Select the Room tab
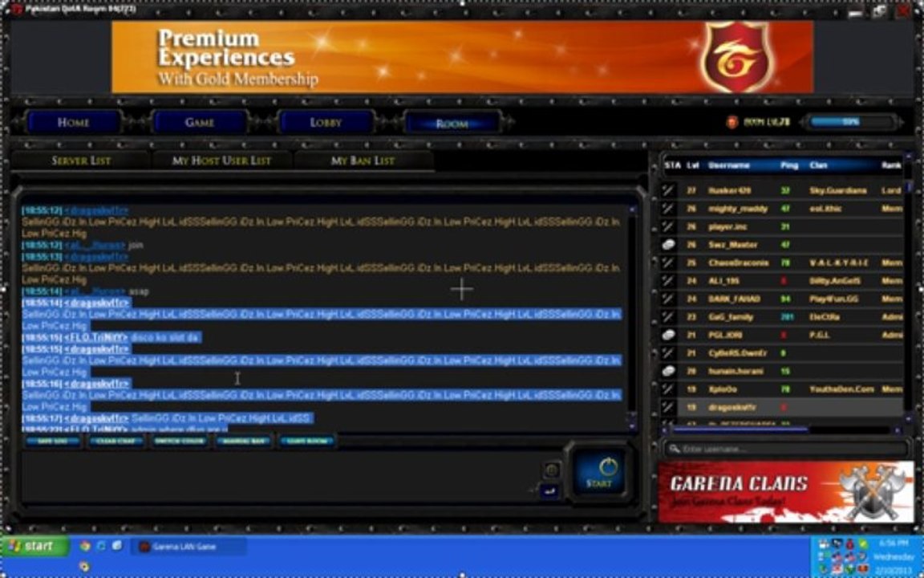Viewport: 924px width, 578px height. coord(452,124)
